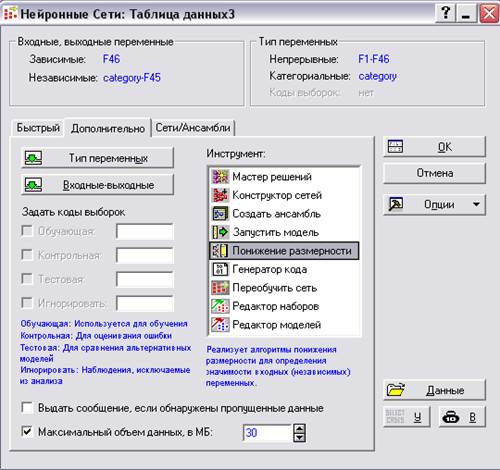Click the Игнорировать code input field
This screenshot has height=470, width=500.
[145, 304]
